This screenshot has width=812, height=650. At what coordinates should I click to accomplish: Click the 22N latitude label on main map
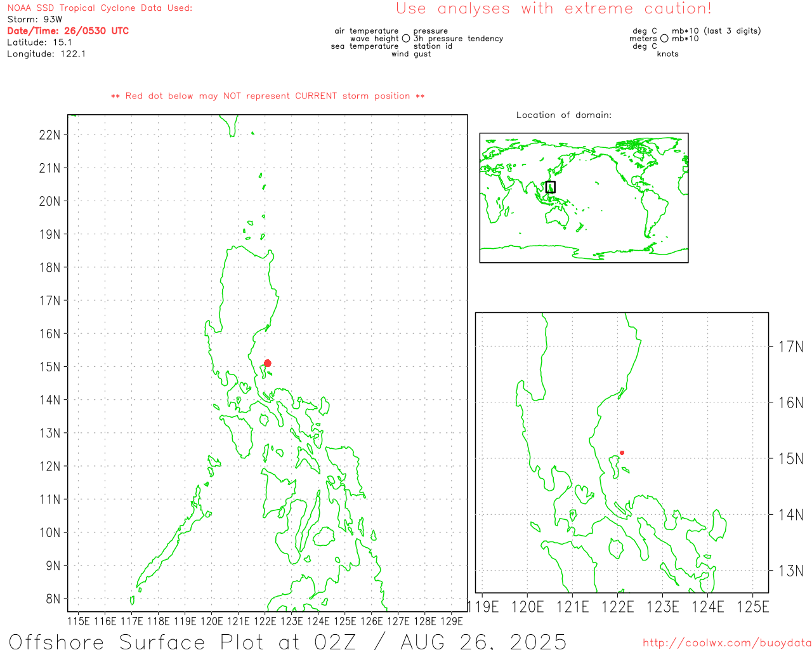pos(49,135)
